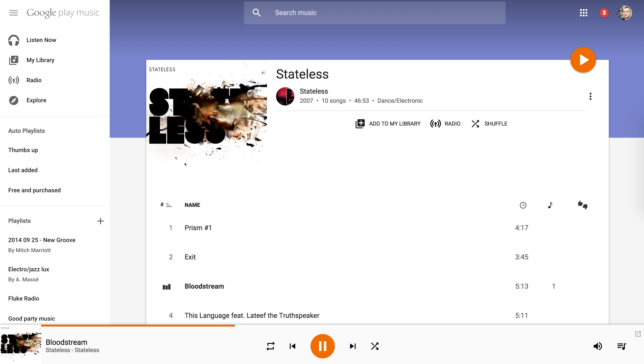This screenshot has height=364, width=644.
Task: Add the album to my library
Action: [388, 124]
